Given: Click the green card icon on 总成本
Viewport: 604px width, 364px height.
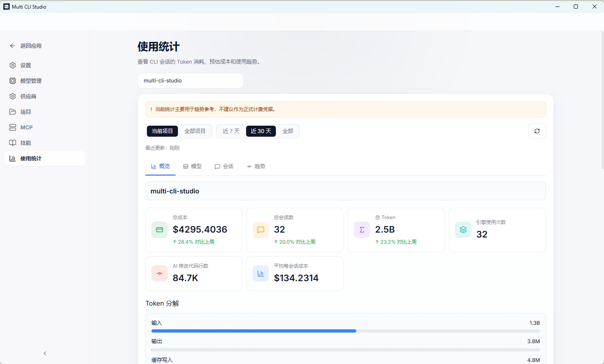Looking at the screenshot, I should (160, 230).
